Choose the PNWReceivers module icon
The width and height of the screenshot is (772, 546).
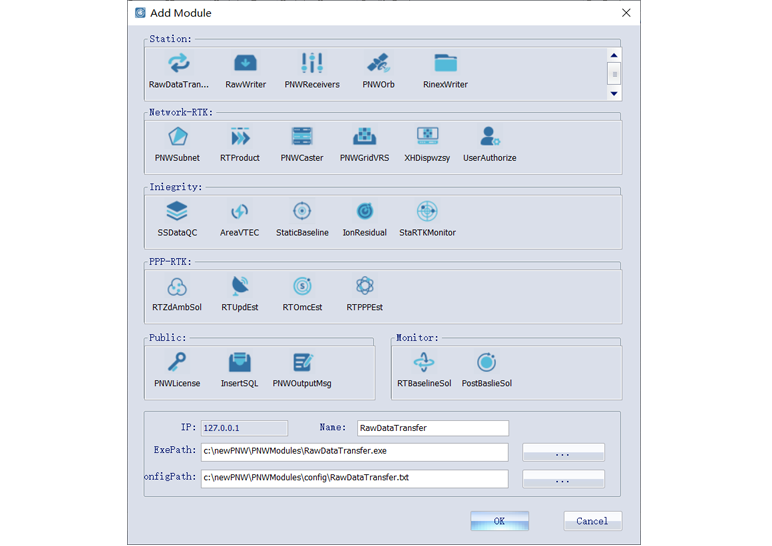(x=312, y=65)
